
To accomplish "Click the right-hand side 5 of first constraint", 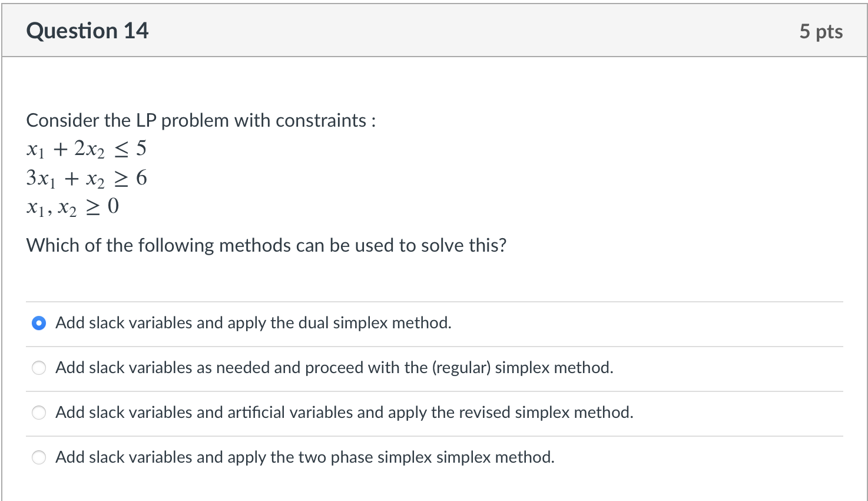I will 141,149.
